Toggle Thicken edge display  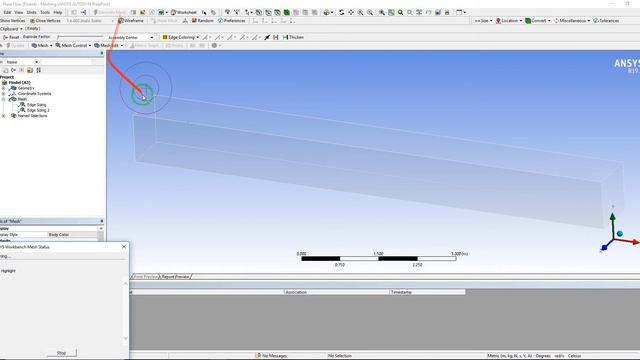tap(293, 37)
